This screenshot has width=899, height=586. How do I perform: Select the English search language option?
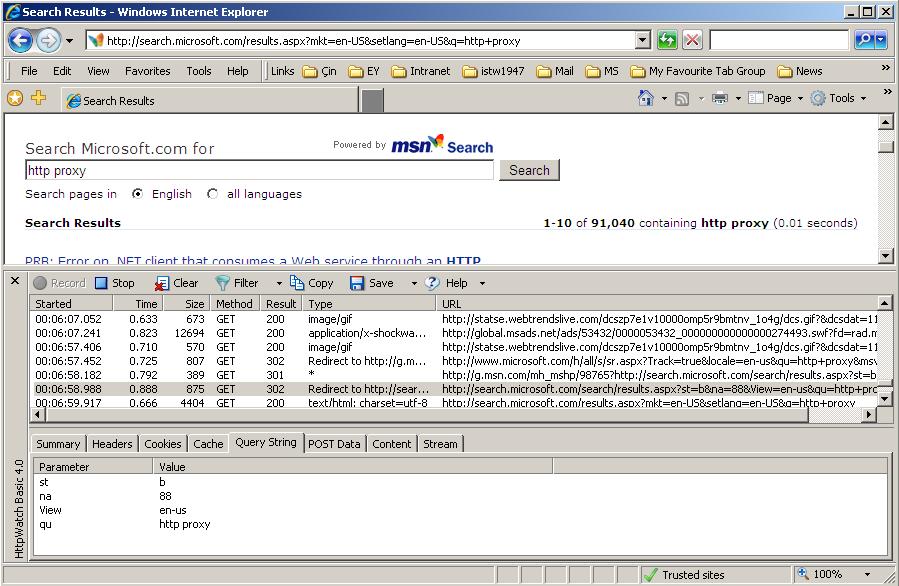[x=137, y=194]
